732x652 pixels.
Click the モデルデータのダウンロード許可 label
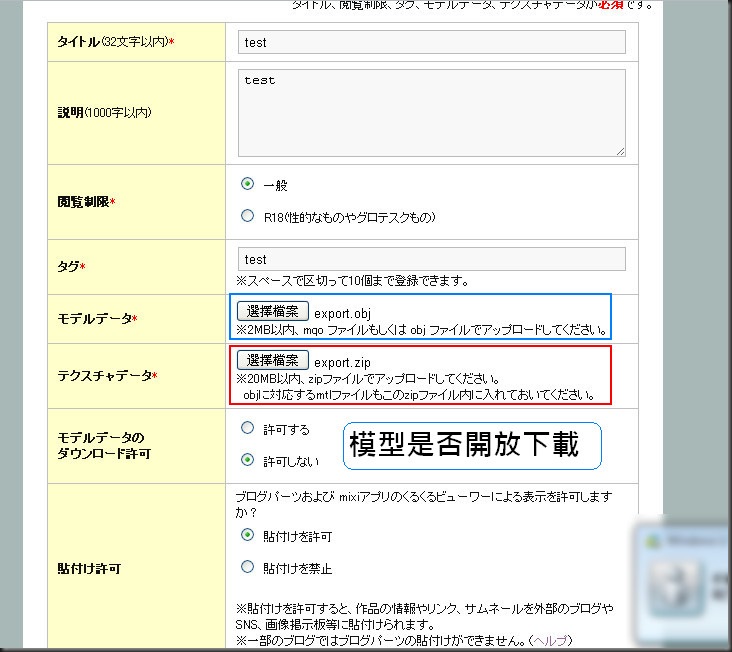104,446
